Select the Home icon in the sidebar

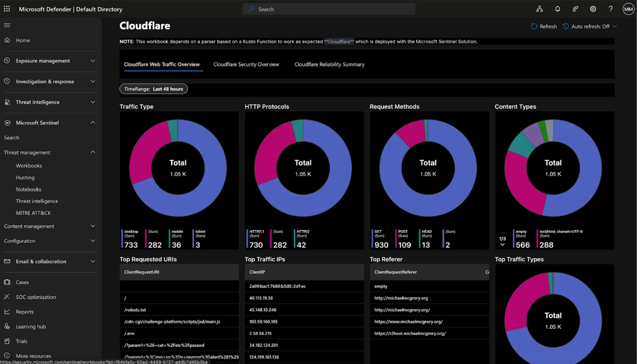(7, 40)
